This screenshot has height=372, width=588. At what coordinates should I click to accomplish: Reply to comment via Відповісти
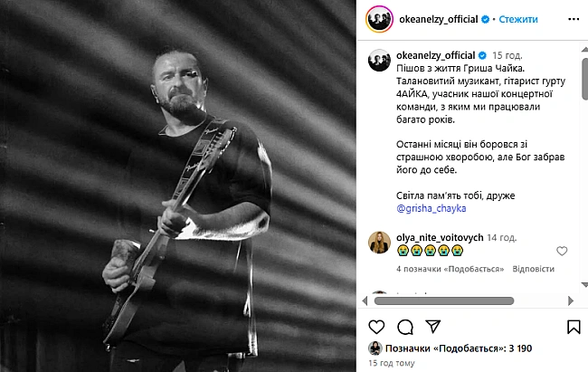(533, 269)
